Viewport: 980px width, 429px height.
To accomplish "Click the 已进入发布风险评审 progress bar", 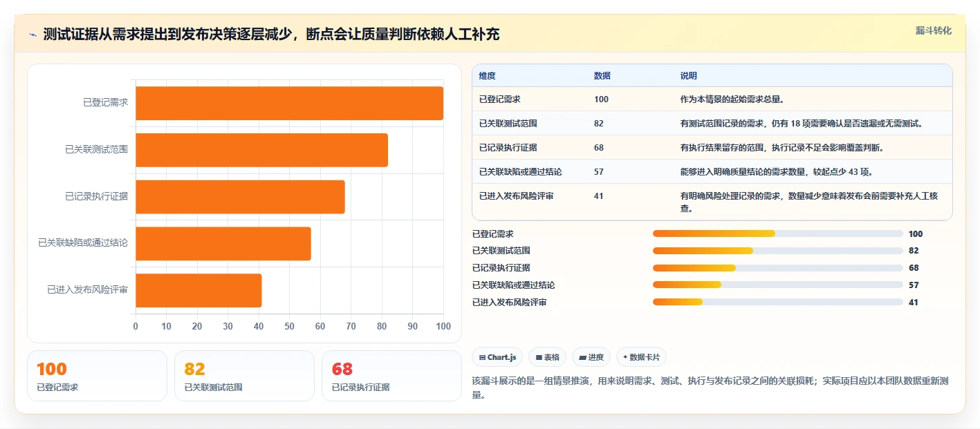I will coord(778,302).
